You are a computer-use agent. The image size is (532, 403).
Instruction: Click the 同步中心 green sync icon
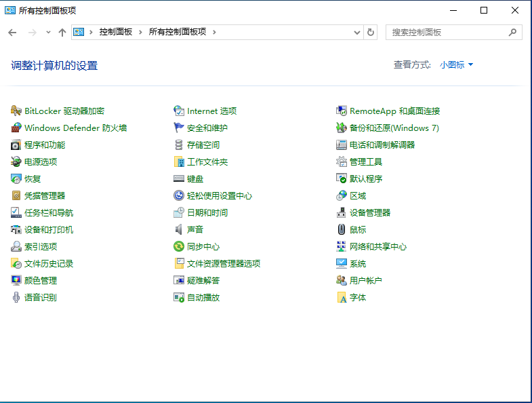click(179, 247)
